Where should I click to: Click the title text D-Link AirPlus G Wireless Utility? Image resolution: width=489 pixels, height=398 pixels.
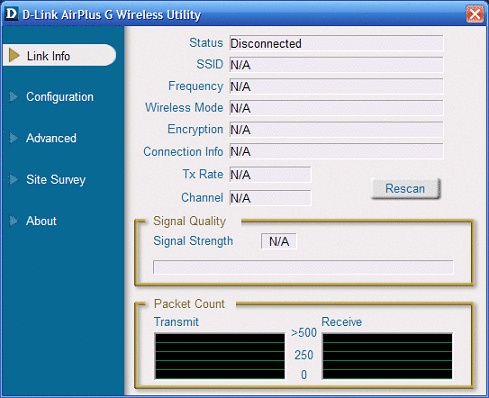[112, 15]
